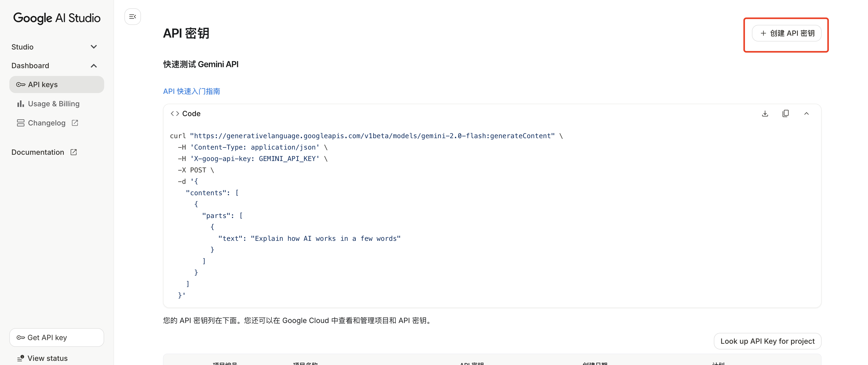Click the bar chart icon for Usage & Billing
Image resolution: width=868 pixels, height=365 pixels.
tap(20, 104)
